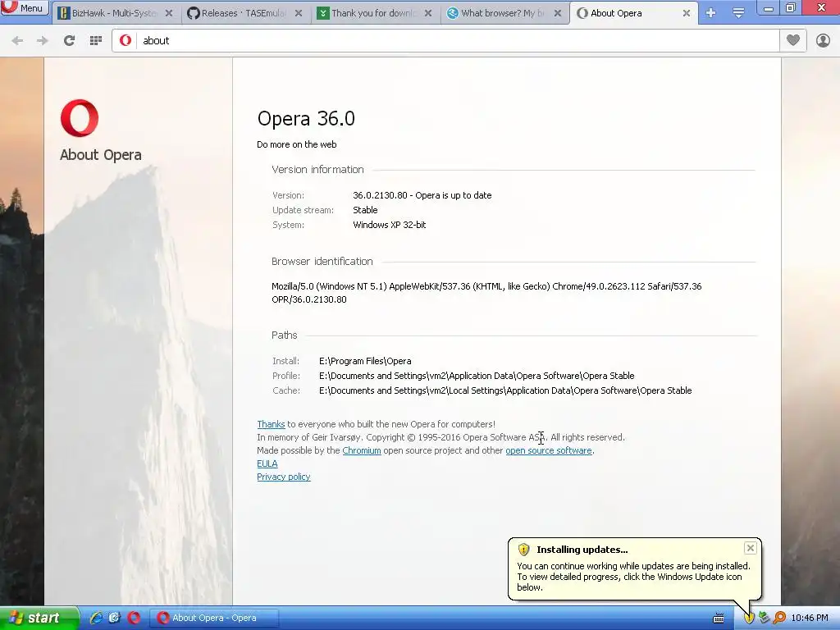The width and height of the screenshot is (840, 630).
Task: Go back with the back arrow
Action: pyautogui.click(x=17, y=41)
